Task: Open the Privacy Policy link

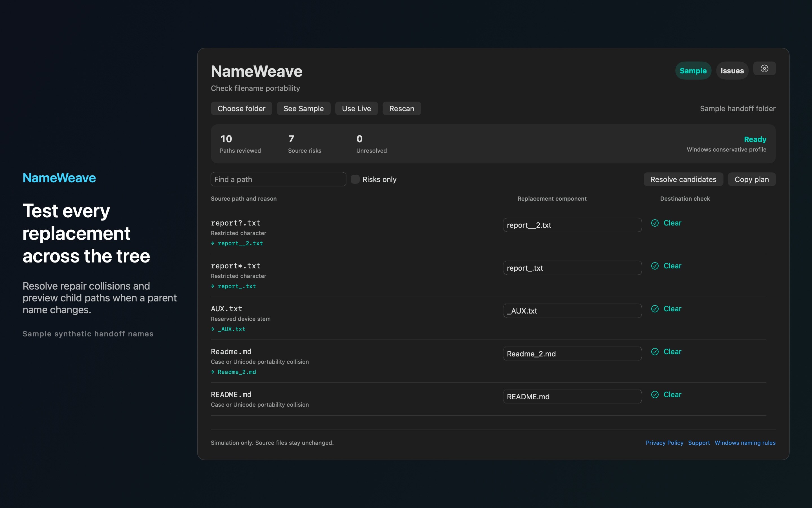Action: [x=664, y=443]
